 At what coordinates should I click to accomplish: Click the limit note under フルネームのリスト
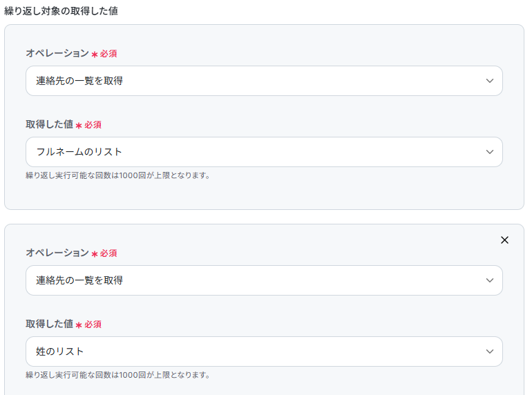click(x=117, y=175)
